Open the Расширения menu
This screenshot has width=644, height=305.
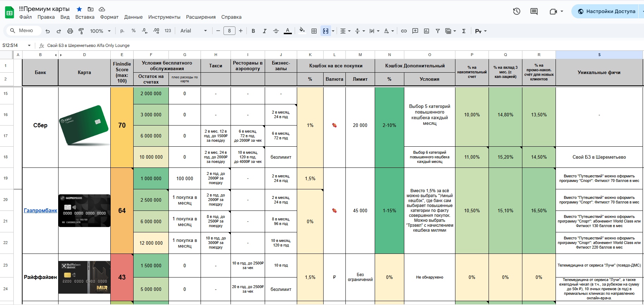(201, 17)
